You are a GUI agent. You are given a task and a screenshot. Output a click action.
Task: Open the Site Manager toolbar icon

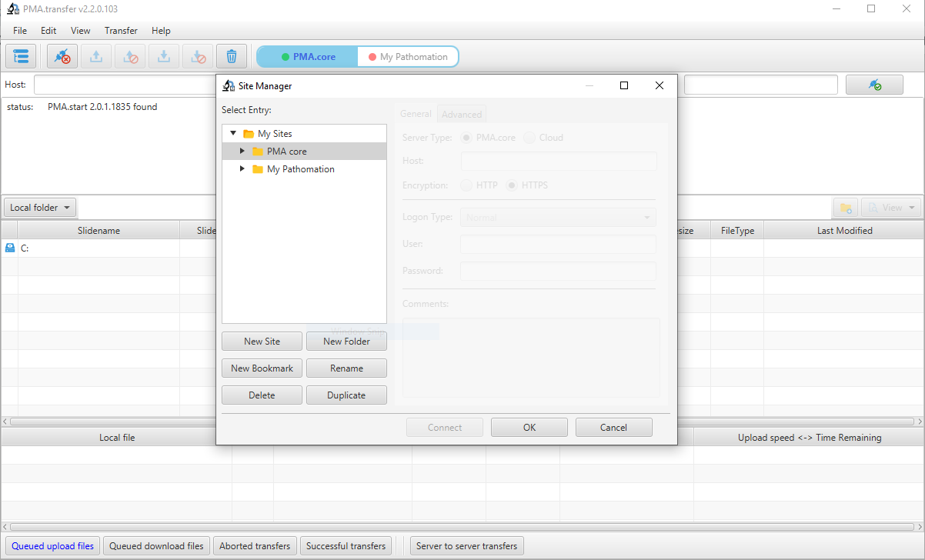coord(21,56)
